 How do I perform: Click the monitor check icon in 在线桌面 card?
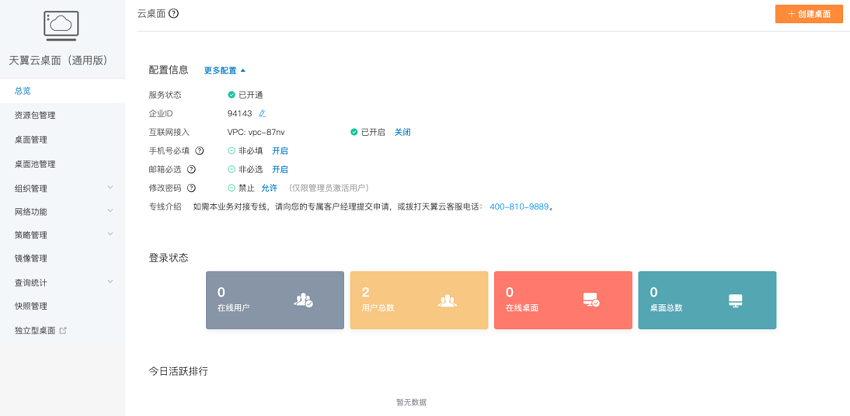click(591, 300)
